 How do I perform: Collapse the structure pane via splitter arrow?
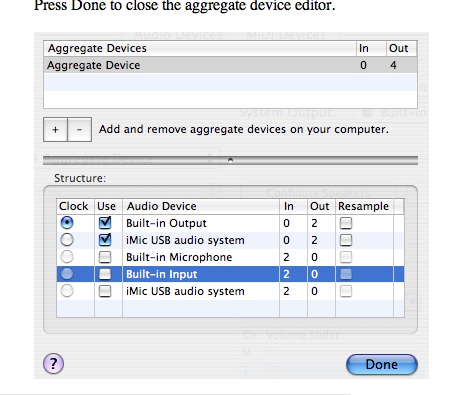click(230, 160)
